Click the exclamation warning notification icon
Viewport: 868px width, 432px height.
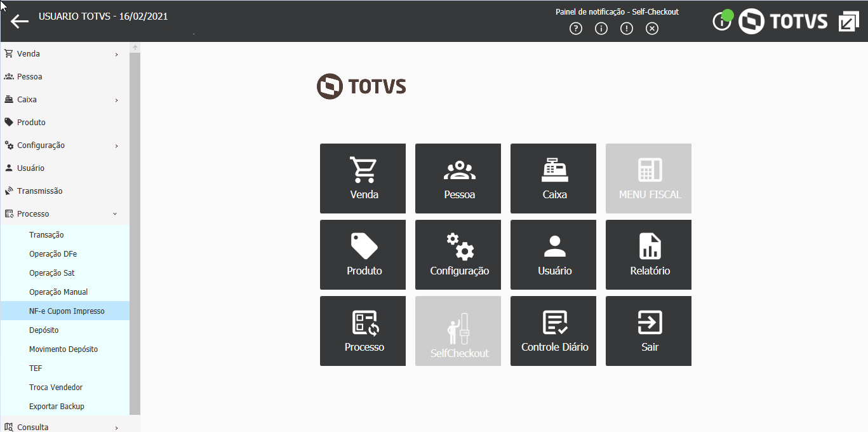[x=627, y=29]
